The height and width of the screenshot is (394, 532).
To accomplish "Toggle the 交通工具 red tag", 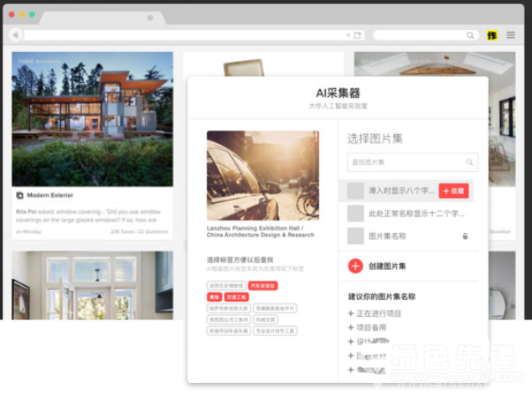I will click(236, 298).
